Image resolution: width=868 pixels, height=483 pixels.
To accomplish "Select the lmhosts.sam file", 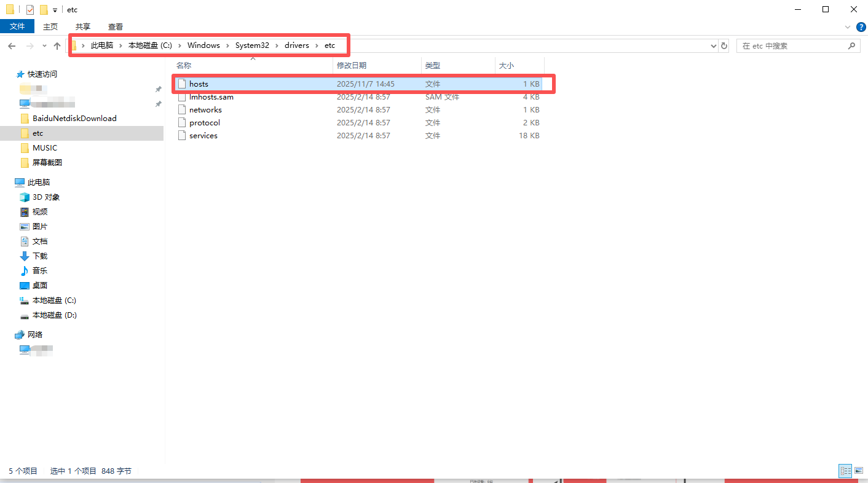I will click(x=358, y=97).
